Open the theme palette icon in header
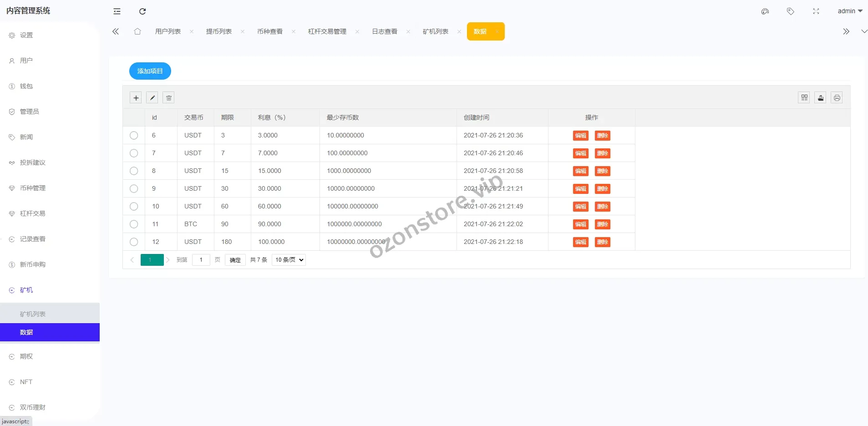 [x=765, y=11]
